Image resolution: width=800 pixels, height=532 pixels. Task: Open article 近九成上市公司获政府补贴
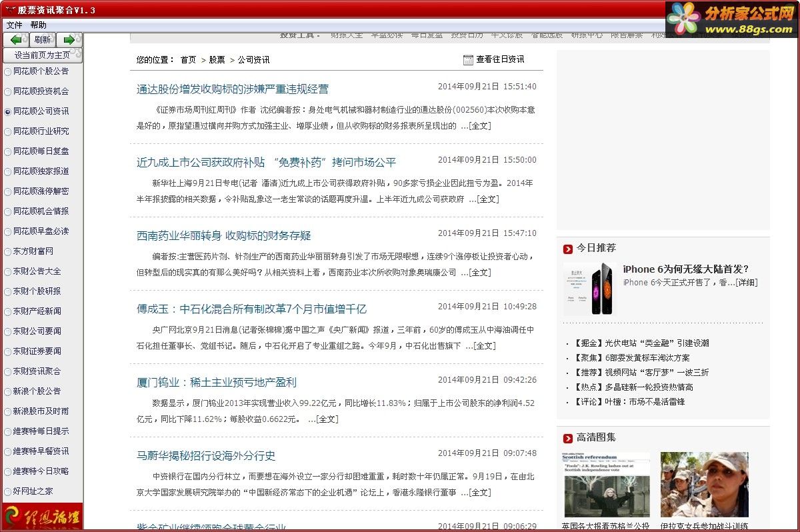266,163
